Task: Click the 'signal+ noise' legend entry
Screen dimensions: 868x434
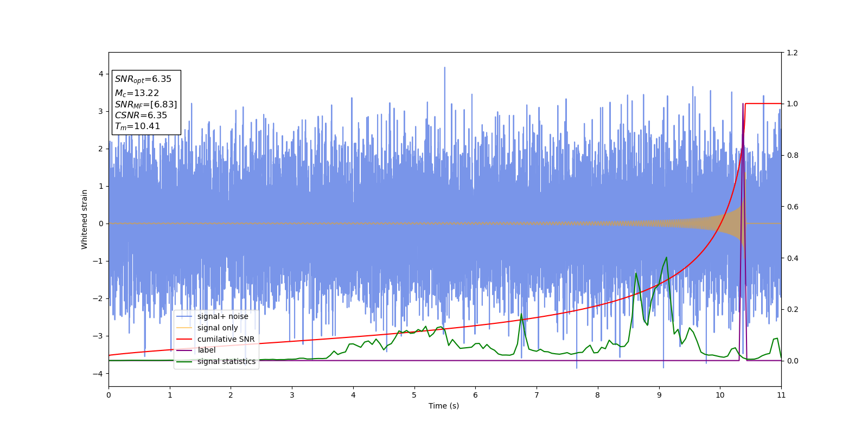Action: click(x=222, y=316)
